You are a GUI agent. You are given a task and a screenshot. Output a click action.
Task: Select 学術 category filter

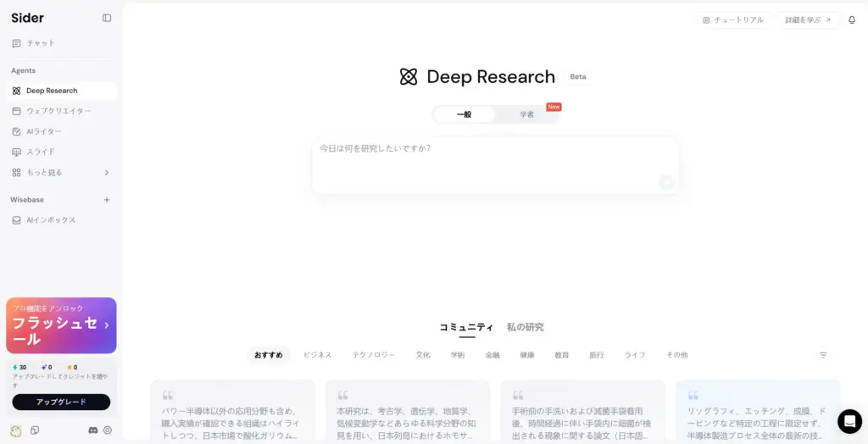tap(458, 355)
